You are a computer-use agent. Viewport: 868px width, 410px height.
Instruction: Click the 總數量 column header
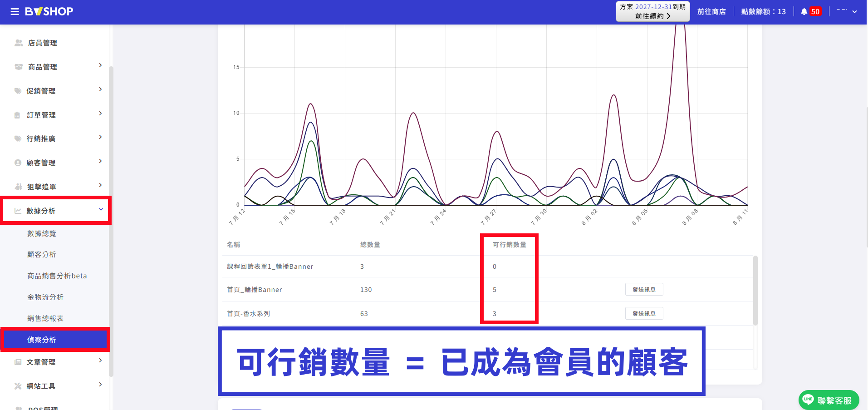pos(370,245)
